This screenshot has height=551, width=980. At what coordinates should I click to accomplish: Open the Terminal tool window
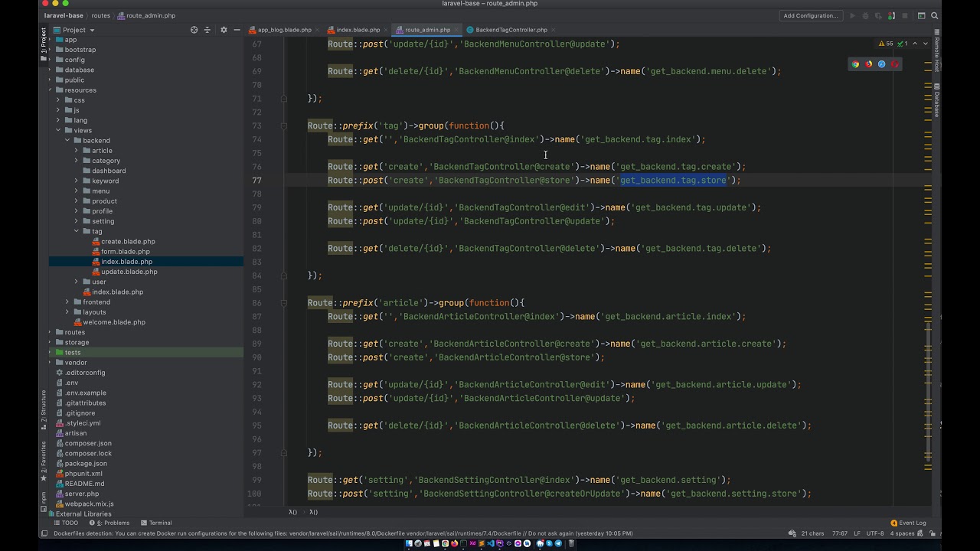[x=155, y=523]
